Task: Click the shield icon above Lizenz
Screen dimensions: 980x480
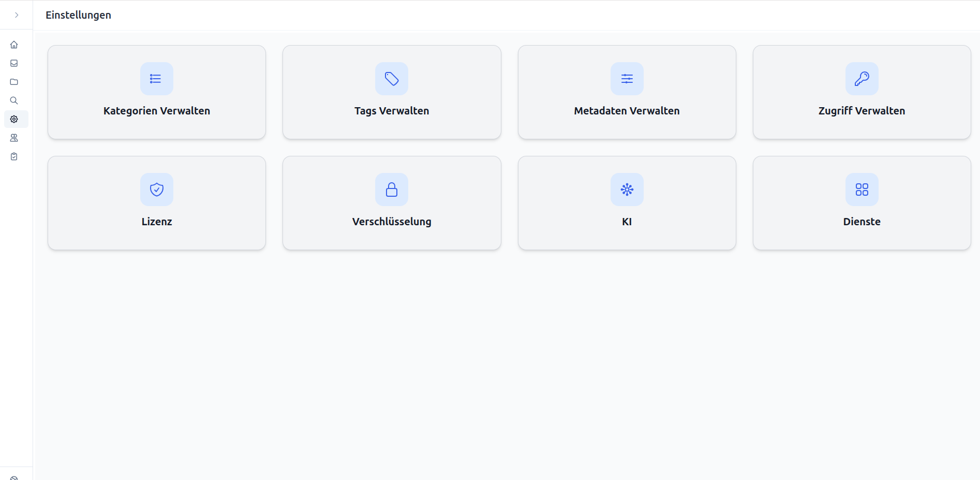Action: (x=156, y=190)
